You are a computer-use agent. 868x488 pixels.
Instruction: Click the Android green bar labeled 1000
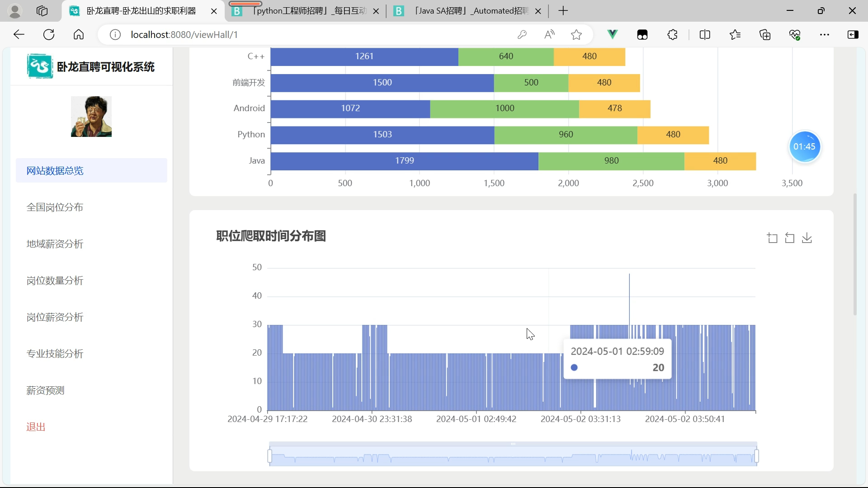coord(505,108)
